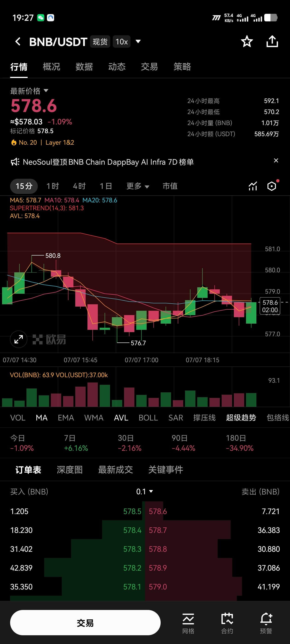Open the announcement megaphone icon
Image resolution: width=290 pixels, height=644 pixels.
tap(15, 162)
